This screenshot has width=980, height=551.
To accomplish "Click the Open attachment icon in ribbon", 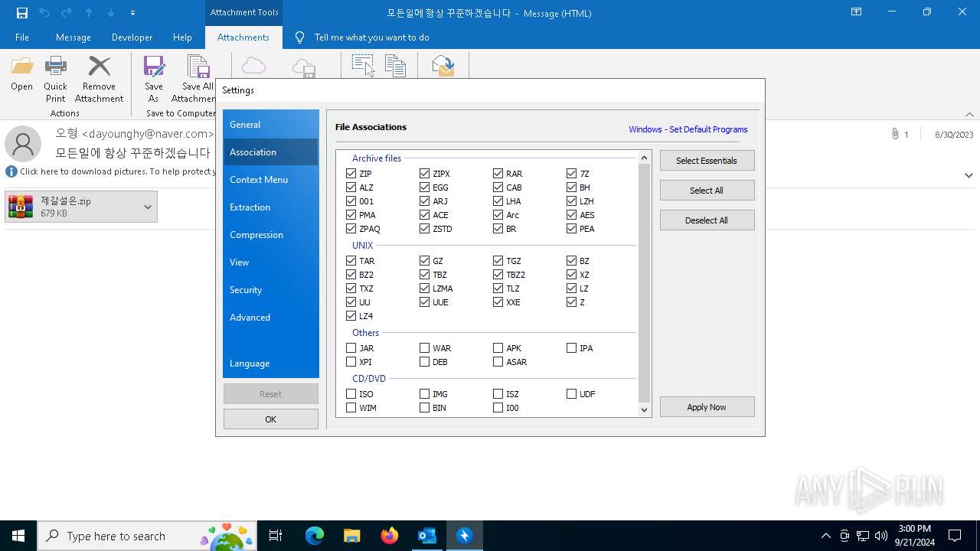I will click(x=21, y=67).
